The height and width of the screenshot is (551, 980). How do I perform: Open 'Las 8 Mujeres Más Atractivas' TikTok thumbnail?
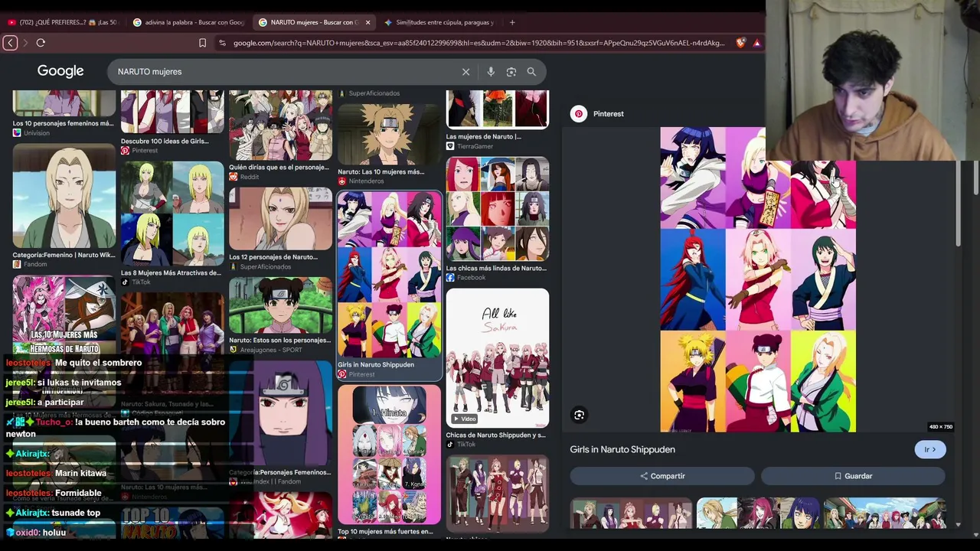coord(172,214)
